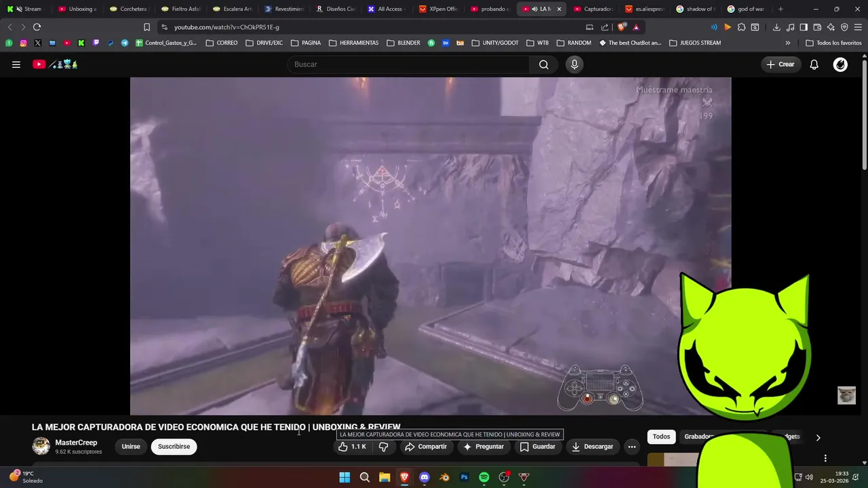The width and height of the screenshot is (868, 488).
Task: Open the MasterCreep channel name link
Action: point(76,443)
